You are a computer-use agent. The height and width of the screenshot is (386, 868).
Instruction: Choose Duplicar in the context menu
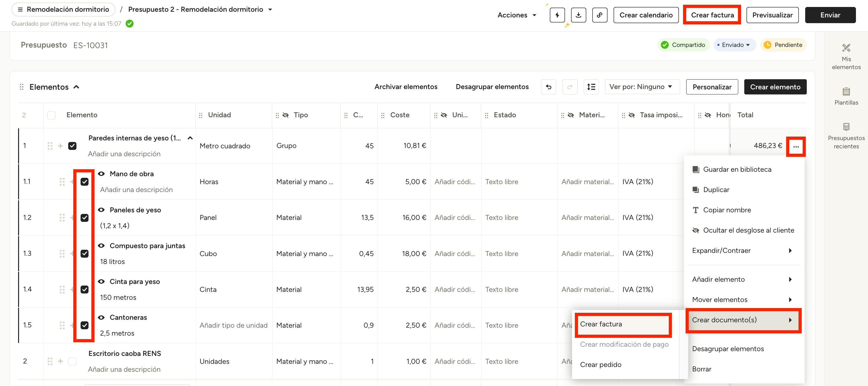click(x=716, y=190)
